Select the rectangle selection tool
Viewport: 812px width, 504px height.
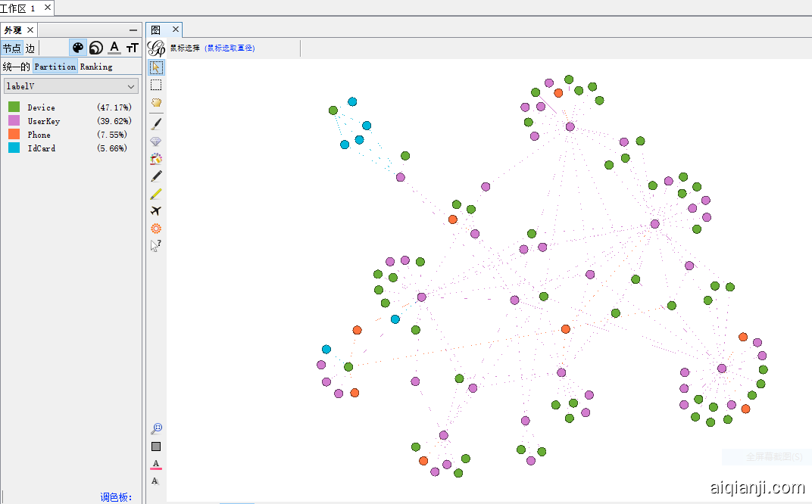156,85
